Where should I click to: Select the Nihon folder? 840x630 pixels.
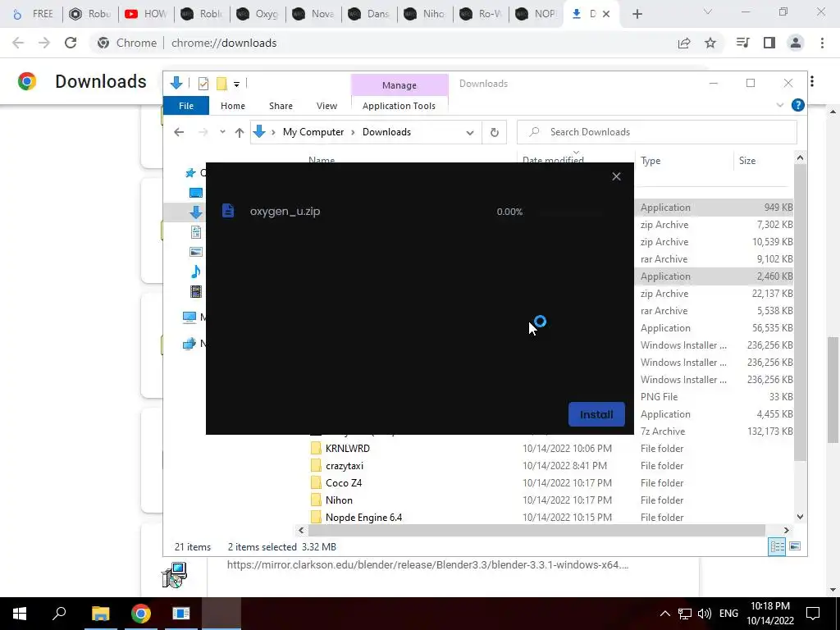click(x=339, y=500)
